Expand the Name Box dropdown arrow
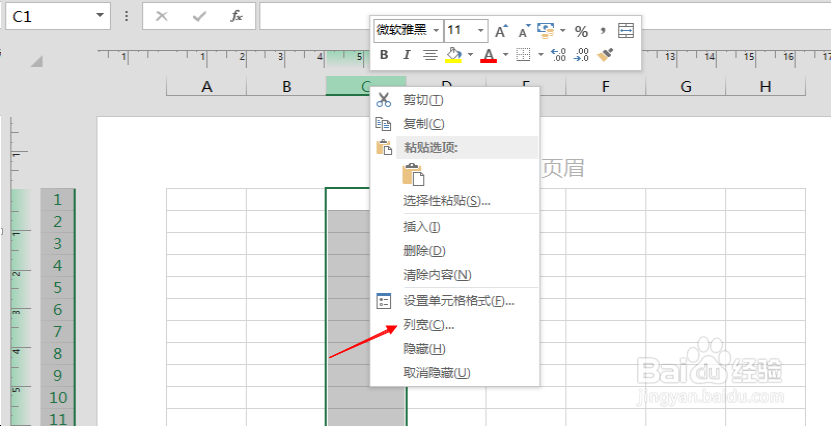Image resolution: width=831 pixels, height=426 pixels. point(100,16)
